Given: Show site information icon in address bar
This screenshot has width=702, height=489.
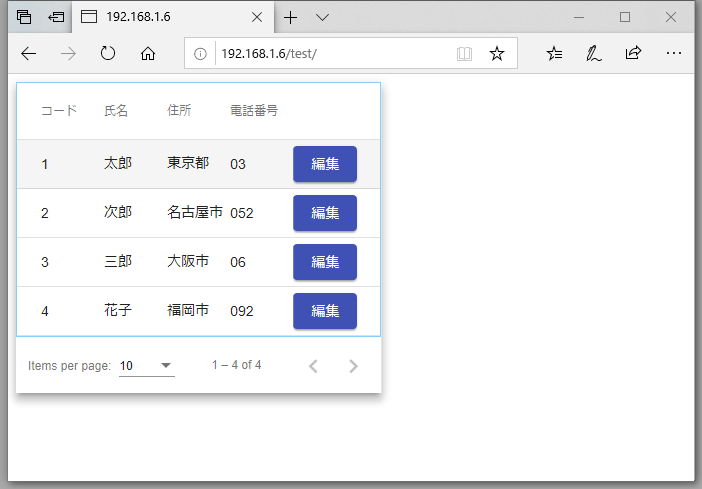Looking at the screenshot, I should (200, 54).
